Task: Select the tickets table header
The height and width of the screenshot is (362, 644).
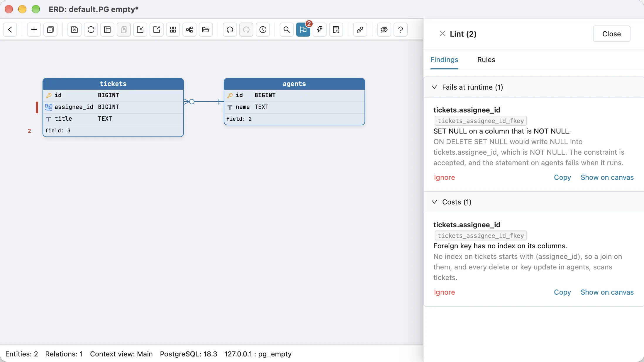Action: point(113,84)
